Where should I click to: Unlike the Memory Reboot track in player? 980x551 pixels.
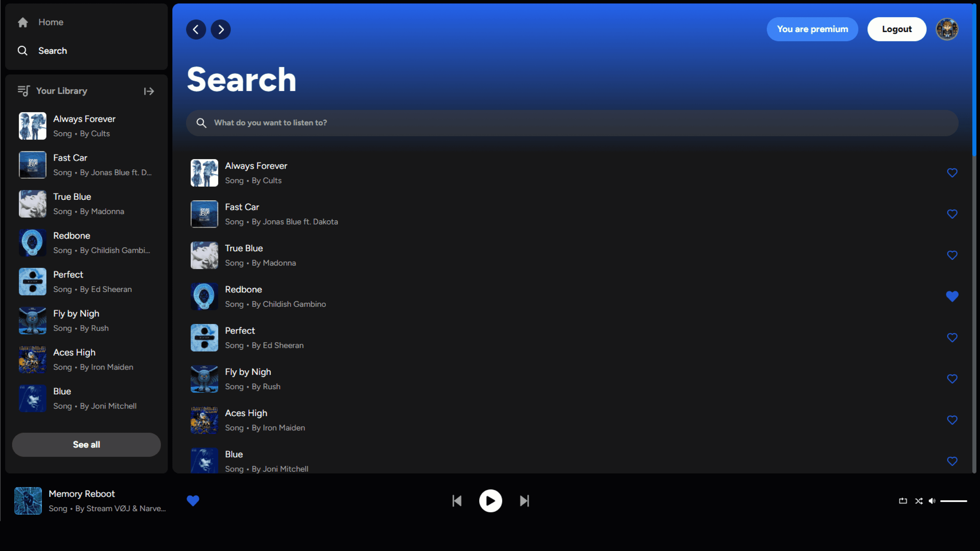tap(193, 501)
